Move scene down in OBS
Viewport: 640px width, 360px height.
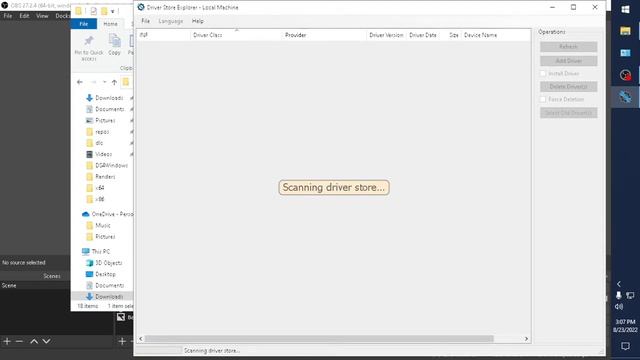pyautogui.click(x=47, y=341)
